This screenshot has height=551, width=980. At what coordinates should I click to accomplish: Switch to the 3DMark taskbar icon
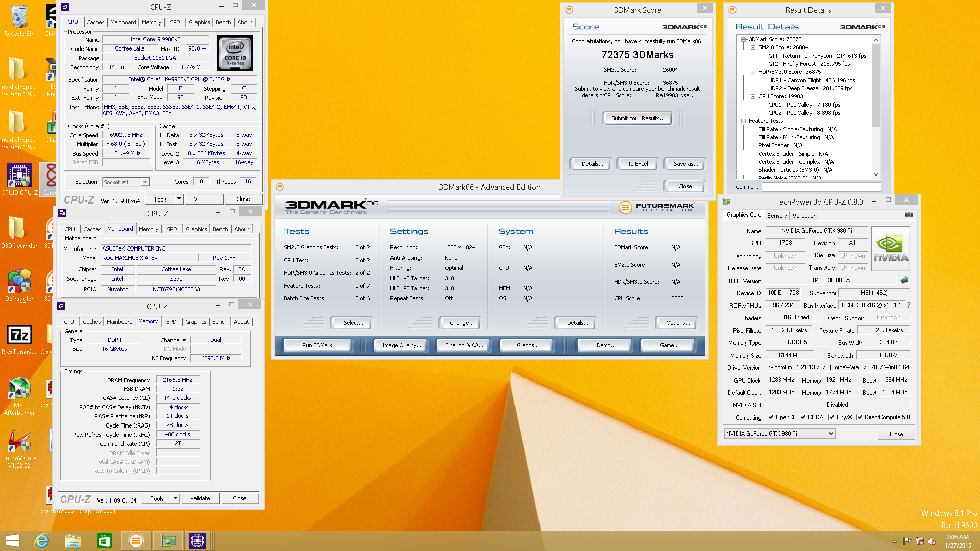[x=136, y=541]
